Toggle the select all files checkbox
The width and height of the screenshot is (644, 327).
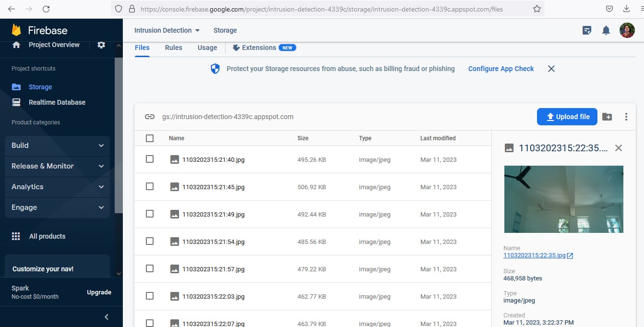(x=150, y=138)
